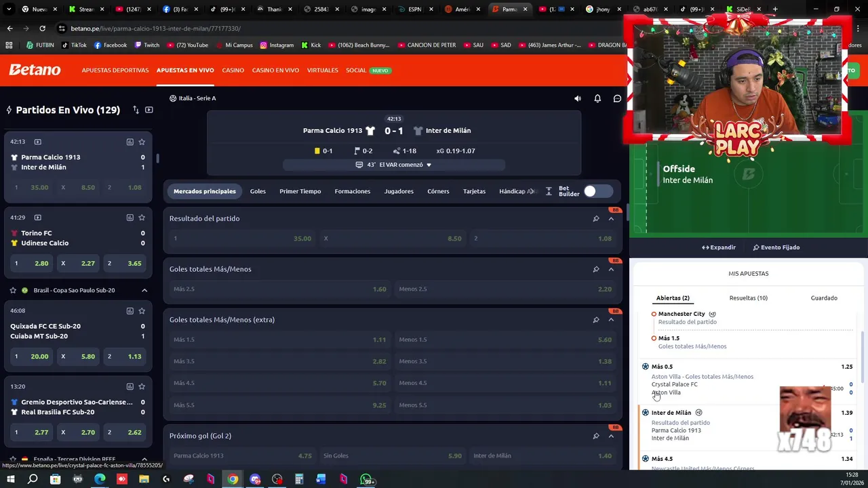Select Inter de Milán next goal at 1.40
The width and height of the screenshot is (868, 488).
(542, 456)
